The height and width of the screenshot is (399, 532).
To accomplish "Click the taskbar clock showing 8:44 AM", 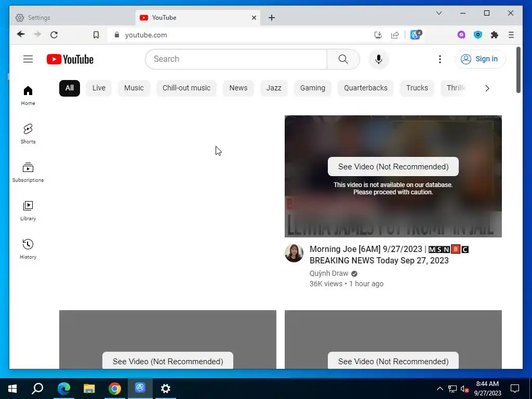I will pyautogui.click(x=487, y=389).
